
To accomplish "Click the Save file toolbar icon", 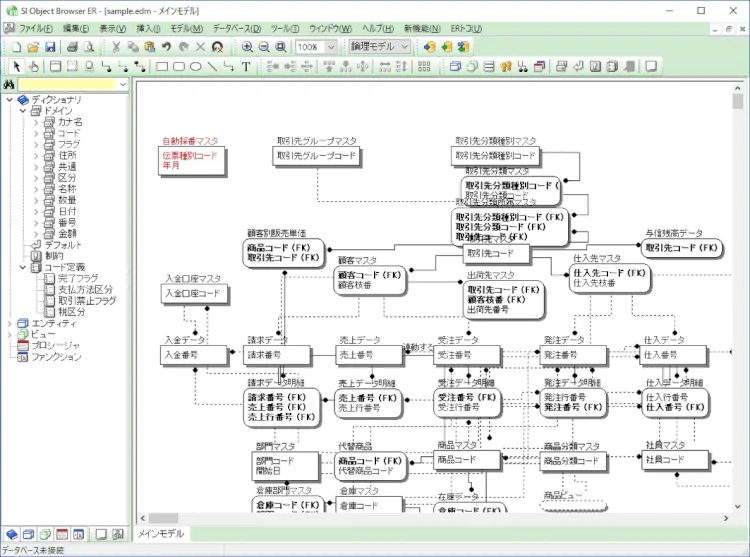I will pyautogui.click(x=49, y=47).
